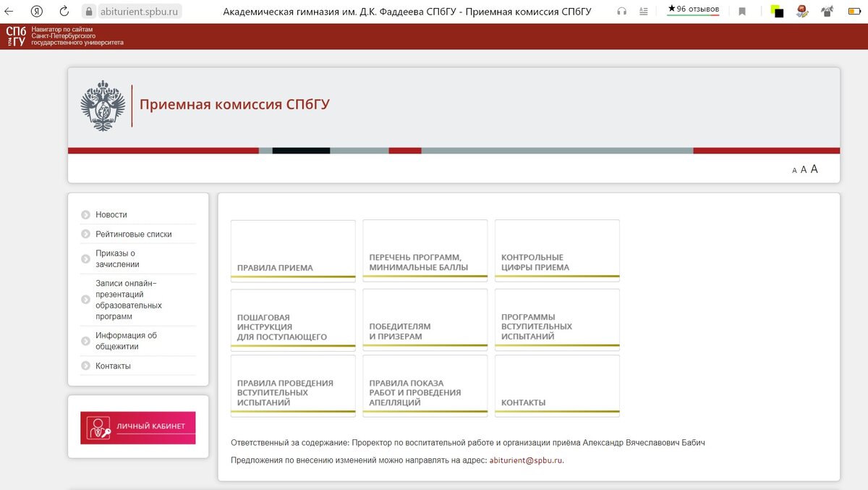Select the smallest font size A
Viewport: 868px width, 490px height.
click(x=794, y=171)
